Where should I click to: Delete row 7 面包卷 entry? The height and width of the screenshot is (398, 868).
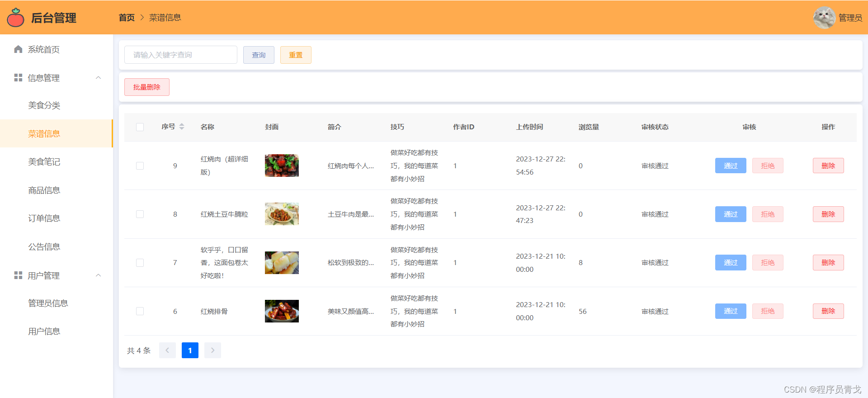pyautogui.click(x=828, y=262)
